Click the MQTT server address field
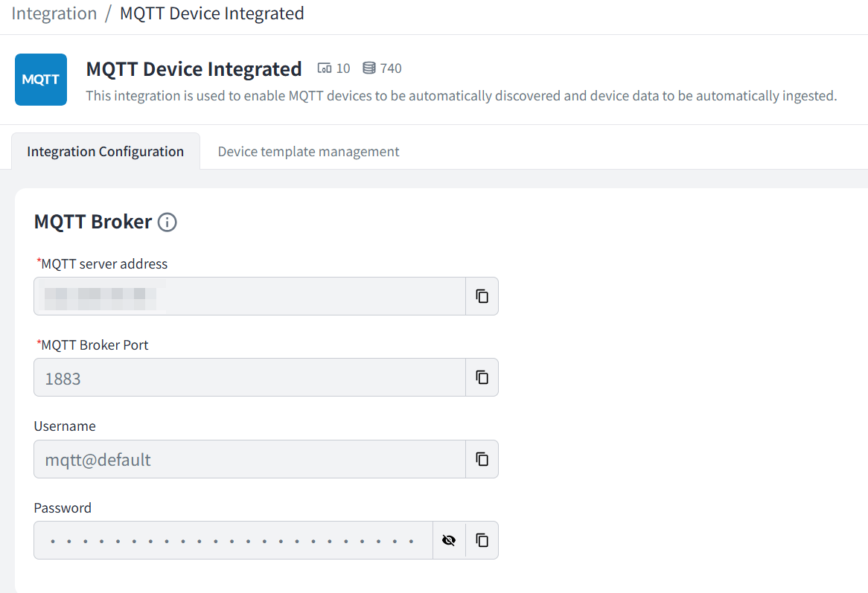 249,296
